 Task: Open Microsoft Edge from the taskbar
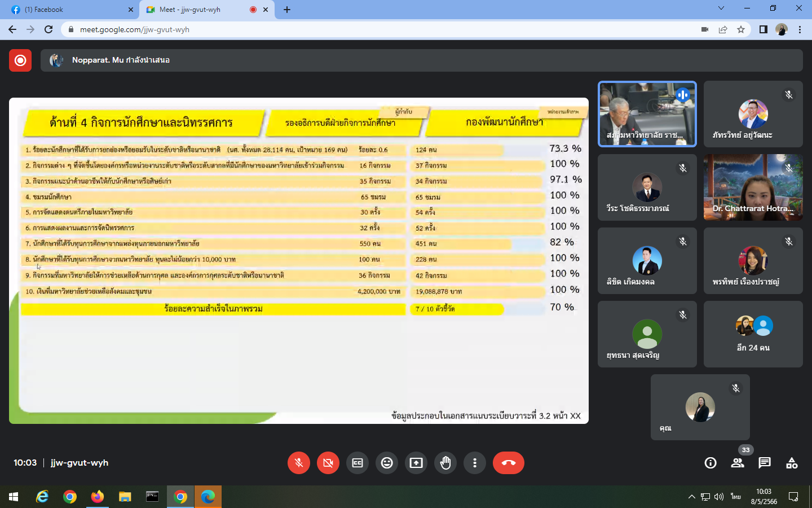[x=208, y=497]
